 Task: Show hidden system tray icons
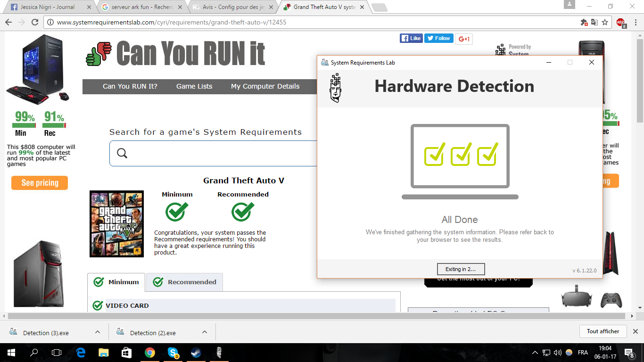click(x=535, y=353)
